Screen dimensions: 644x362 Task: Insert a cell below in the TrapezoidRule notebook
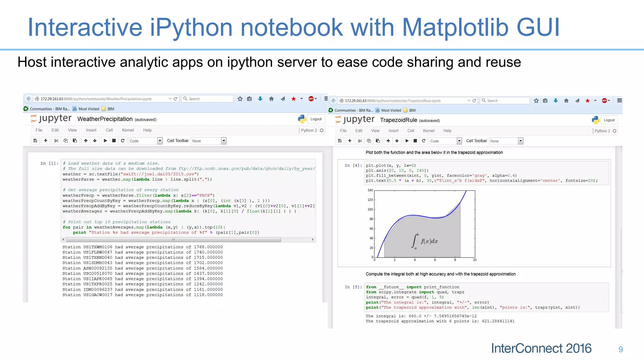(x=350, y=141)
